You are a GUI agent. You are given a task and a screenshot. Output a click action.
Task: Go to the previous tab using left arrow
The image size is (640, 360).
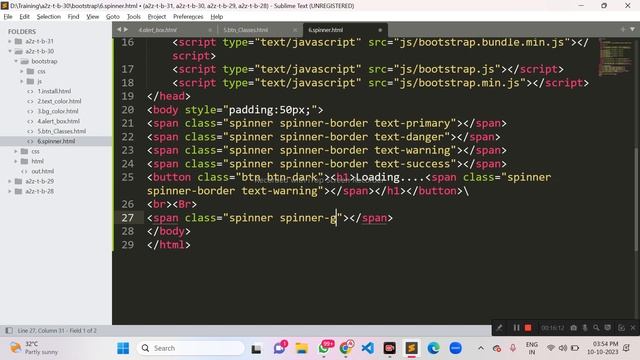119,29
